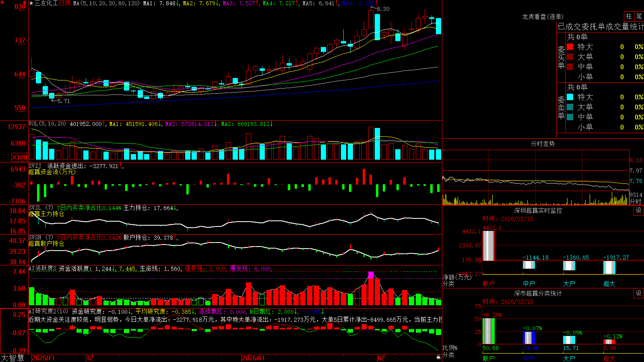Image resolution: width=644 pixels, height=362 pixels.
Task: Switch order view to 柱 mode
Action: tap(629, 16)
